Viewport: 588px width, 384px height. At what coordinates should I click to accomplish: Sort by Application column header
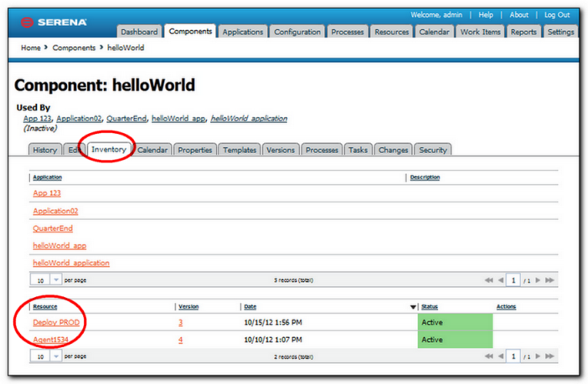(47, 177)
